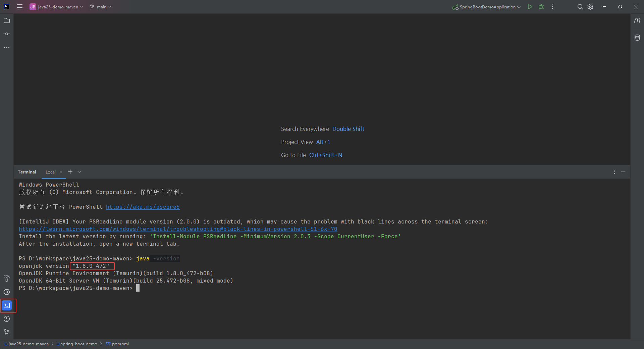Open the Project tool window folder icon
Image resolution: width=644 pixels, height=349 pixels.
7,20
